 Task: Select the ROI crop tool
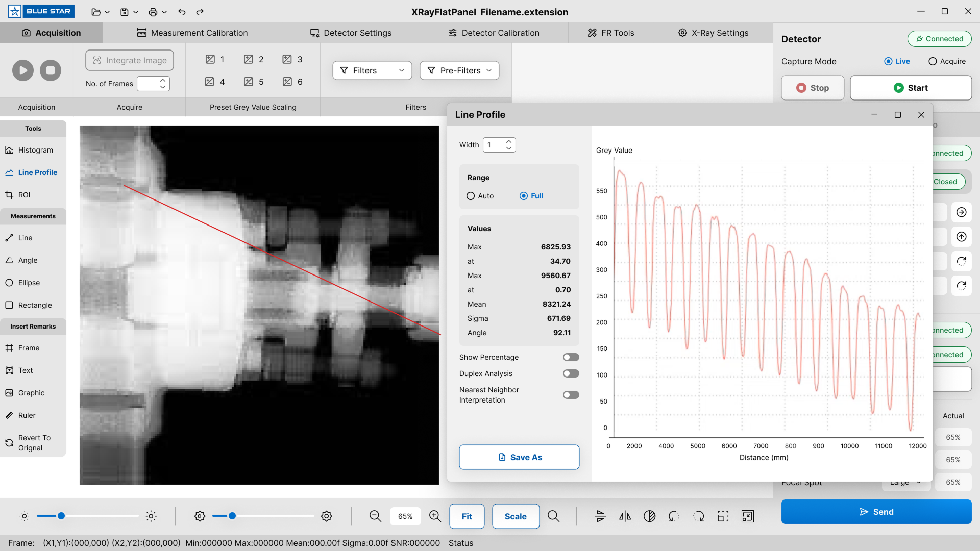(x=23, y=195)
